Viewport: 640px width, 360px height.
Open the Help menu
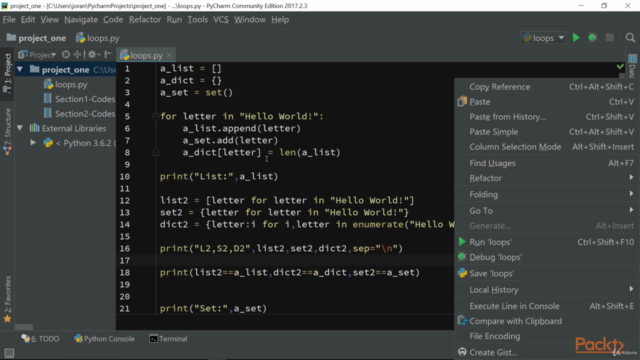point(280,20)
